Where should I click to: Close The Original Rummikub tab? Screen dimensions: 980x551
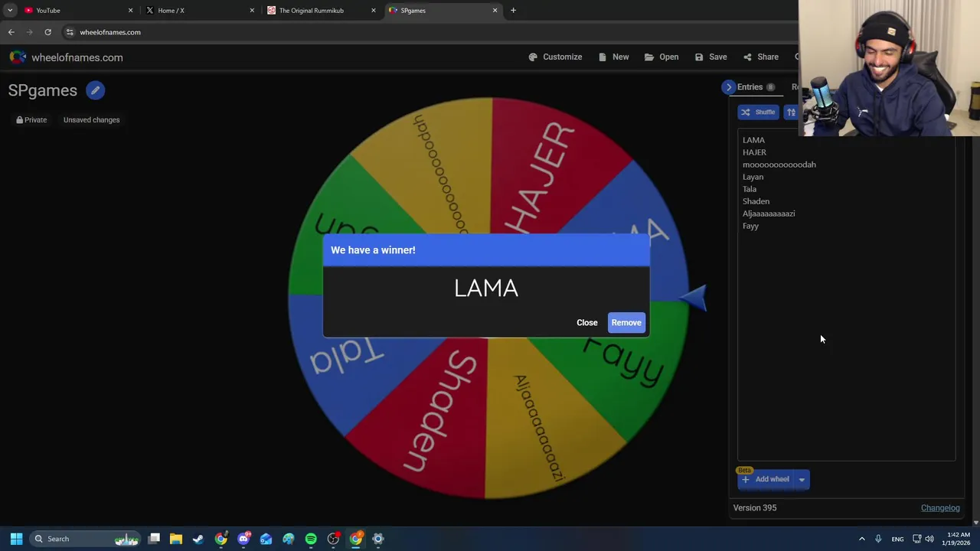[374, 11]
